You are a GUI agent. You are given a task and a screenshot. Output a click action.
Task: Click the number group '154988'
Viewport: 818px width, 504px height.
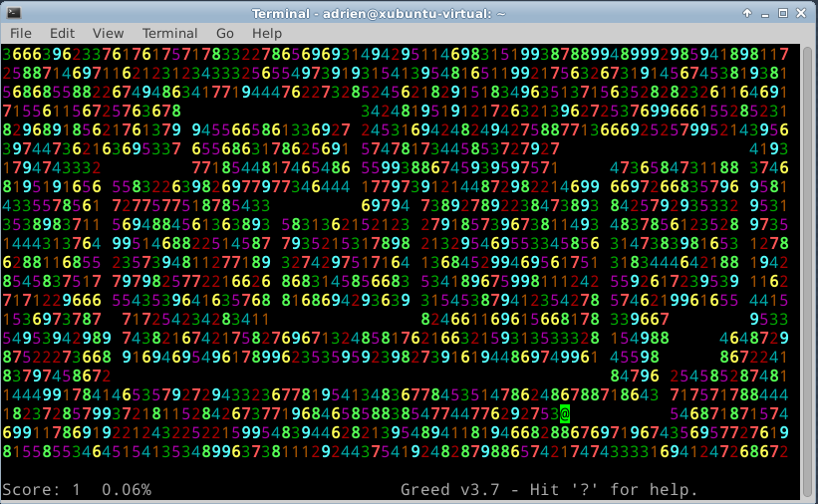[x=640, y=338]
